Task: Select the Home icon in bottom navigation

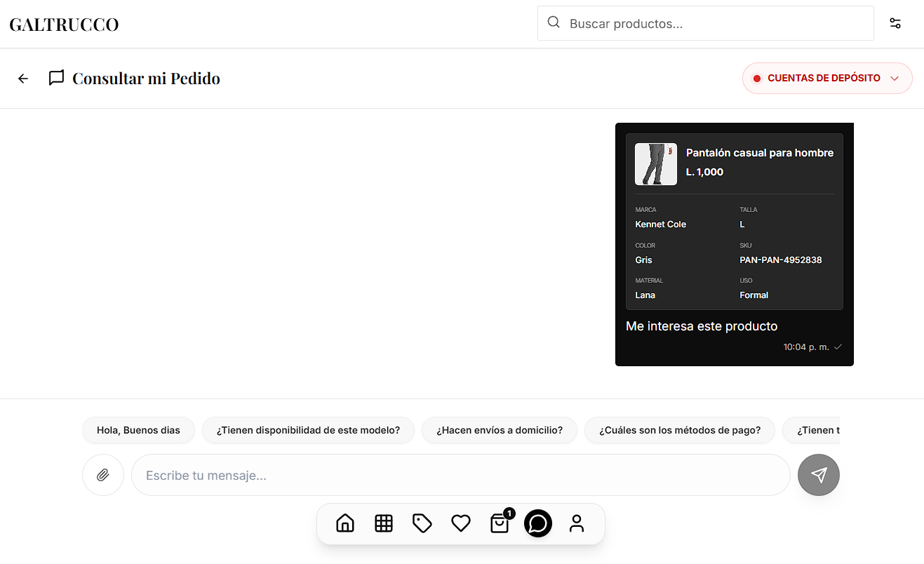Action: pos(344,523)
